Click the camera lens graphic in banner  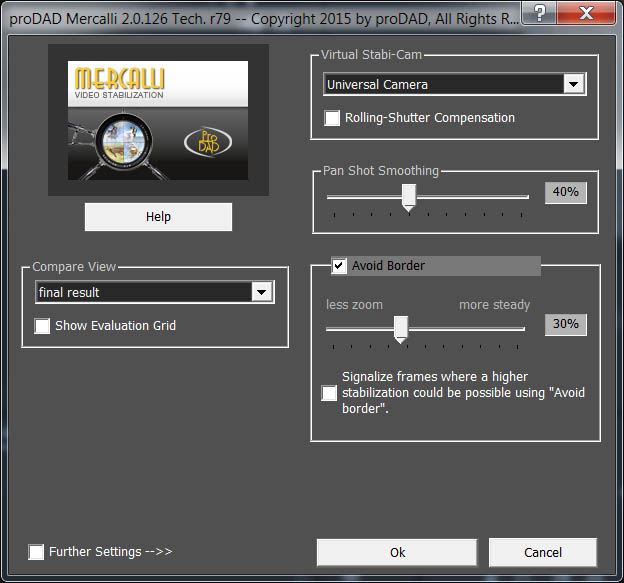(x=123, y=141)
